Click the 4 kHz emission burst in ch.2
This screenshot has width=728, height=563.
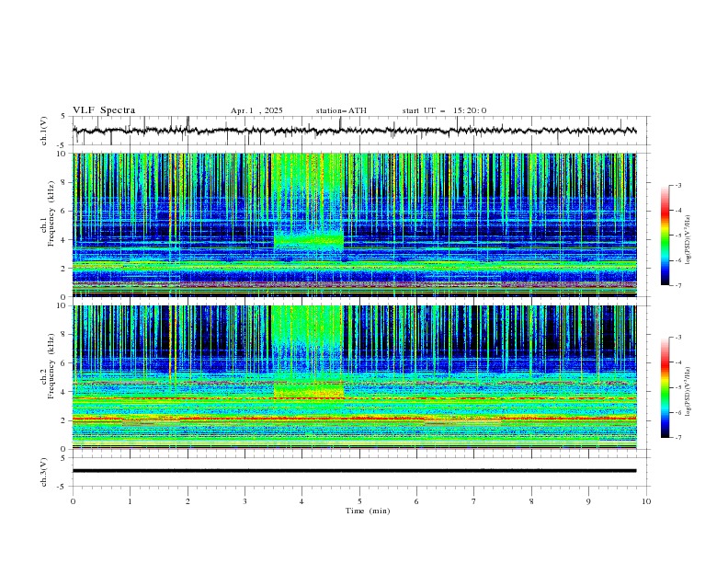309,390
